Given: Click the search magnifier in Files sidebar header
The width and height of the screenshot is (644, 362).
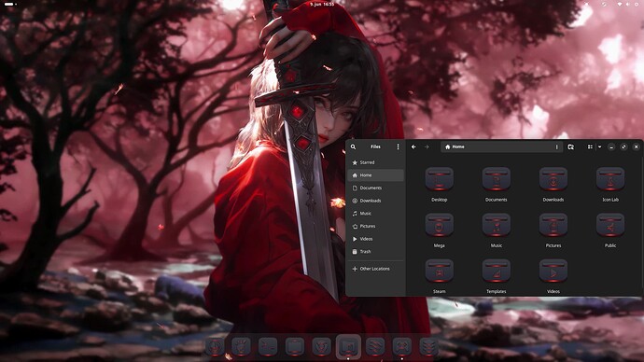Looking at the screenshot, I should [353, 146].
